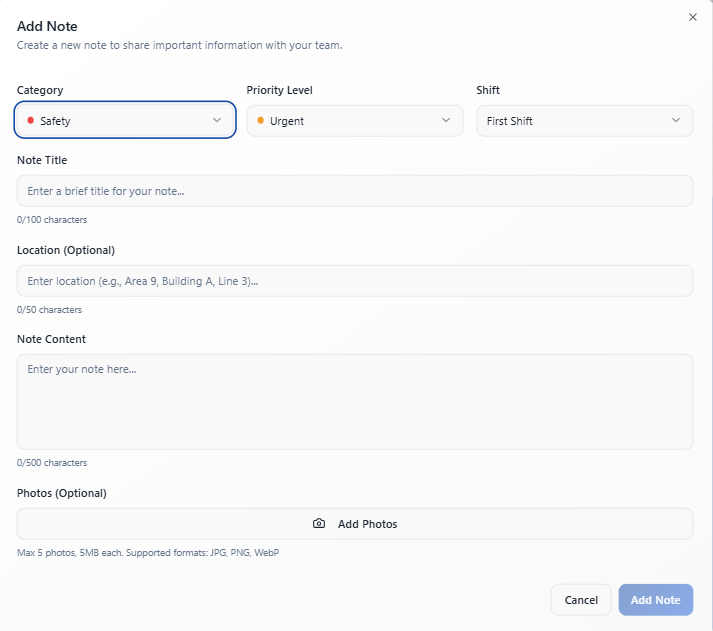Image resolution: width=713 pixels, height=631 pixels.
Task: Click the Add Photos button text
Action: (x=367, y=524)
